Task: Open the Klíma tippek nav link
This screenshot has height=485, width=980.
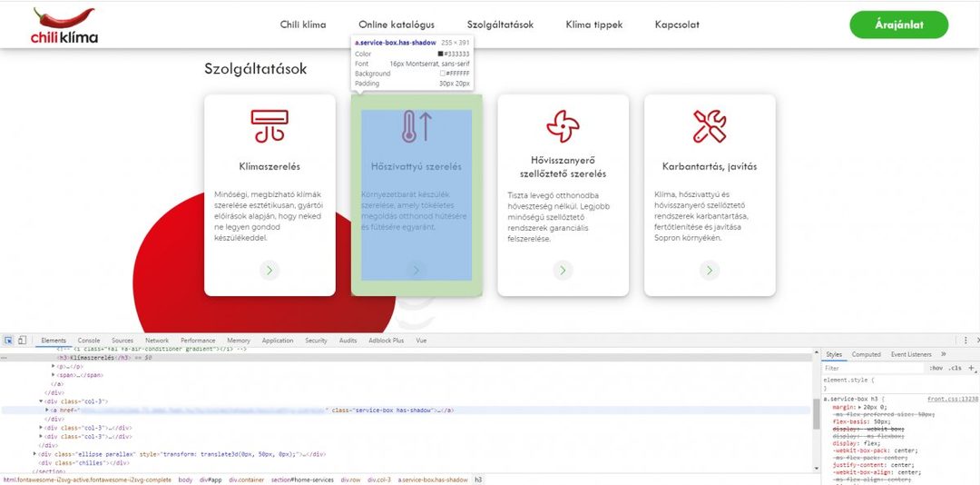Action: (594, 25)
